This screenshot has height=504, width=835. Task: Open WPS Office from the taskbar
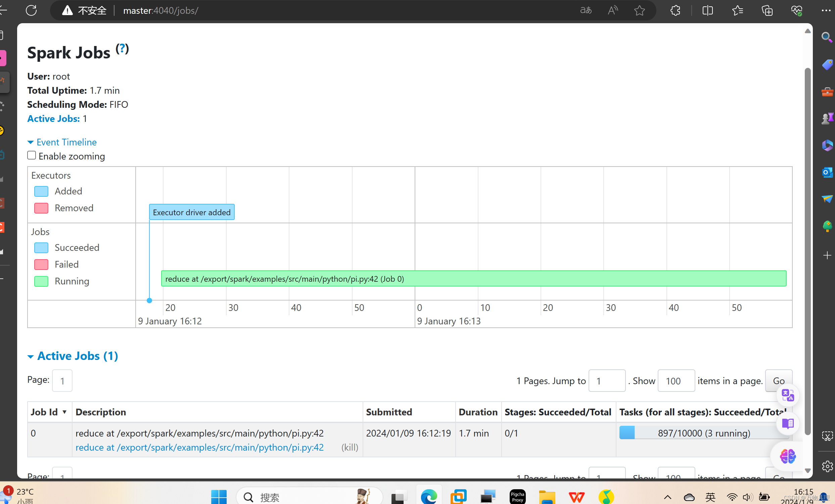[x=576, y=497]
